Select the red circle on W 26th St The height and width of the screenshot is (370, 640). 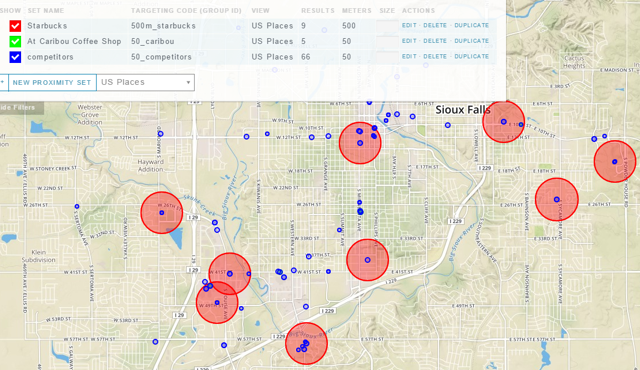[162, 213]
